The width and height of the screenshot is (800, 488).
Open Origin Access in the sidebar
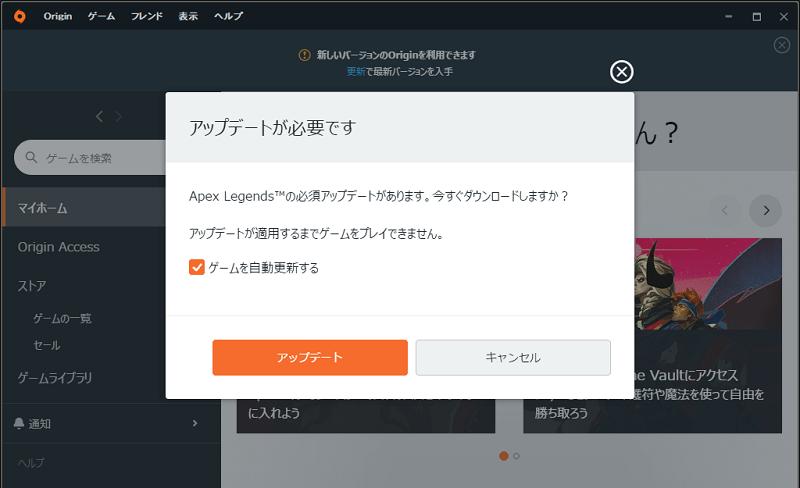coord(59,247)
